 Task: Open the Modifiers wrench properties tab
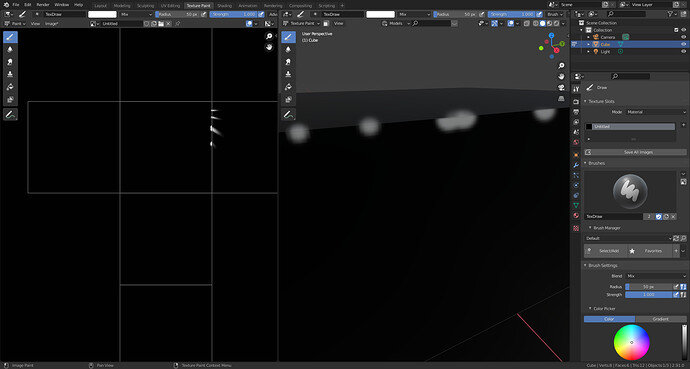tap(576, 165)
